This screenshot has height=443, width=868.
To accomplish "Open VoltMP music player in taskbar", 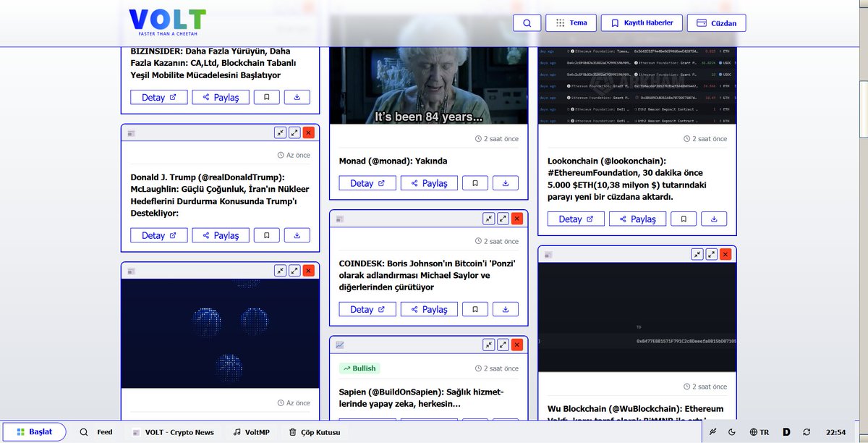I will coord(252,432).
